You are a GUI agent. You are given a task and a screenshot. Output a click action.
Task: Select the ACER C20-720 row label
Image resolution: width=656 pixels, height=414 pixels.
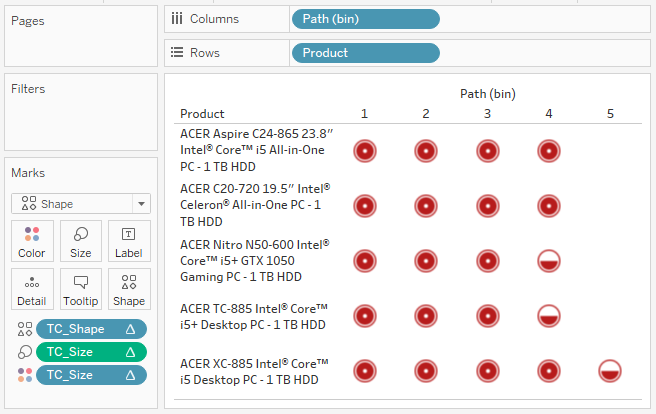[255, 205]
